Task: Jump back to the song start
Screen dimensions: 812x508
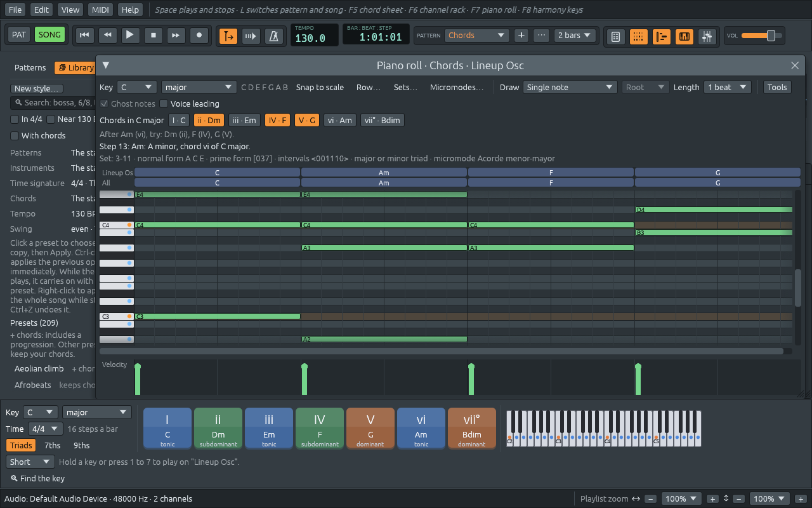Action: [x=84, y=36]
